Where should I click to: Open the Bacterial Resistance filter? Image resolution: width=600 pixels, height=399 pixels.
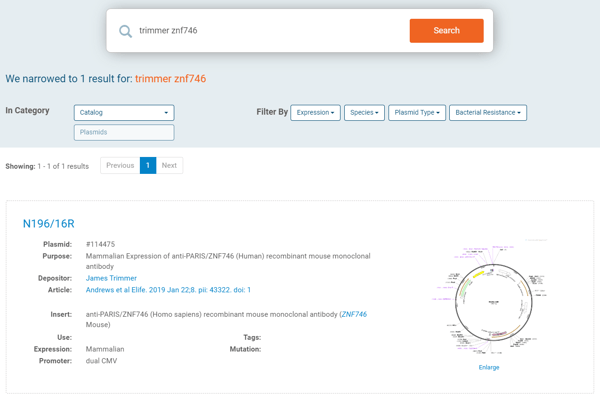tap(488, 112)
